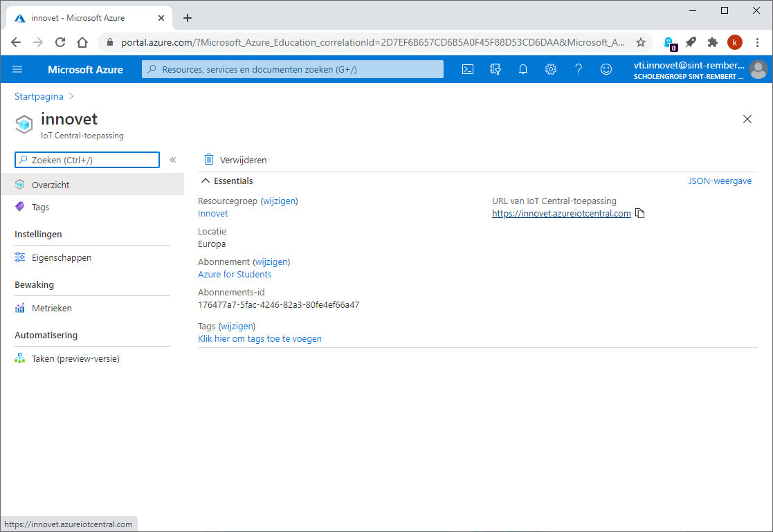Image resolution: width=773 pixels, height=532 pixels.
Task: Open the innovet.azureiotcentral.com URL link
Action: click(x=561, y=214)
